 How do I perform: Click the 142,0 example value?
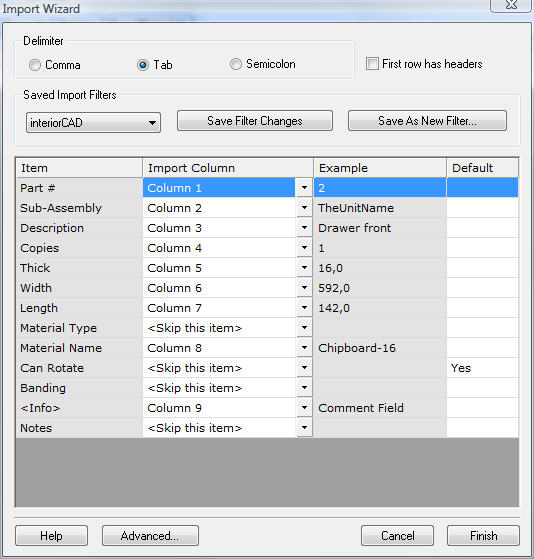pos(380,307)
